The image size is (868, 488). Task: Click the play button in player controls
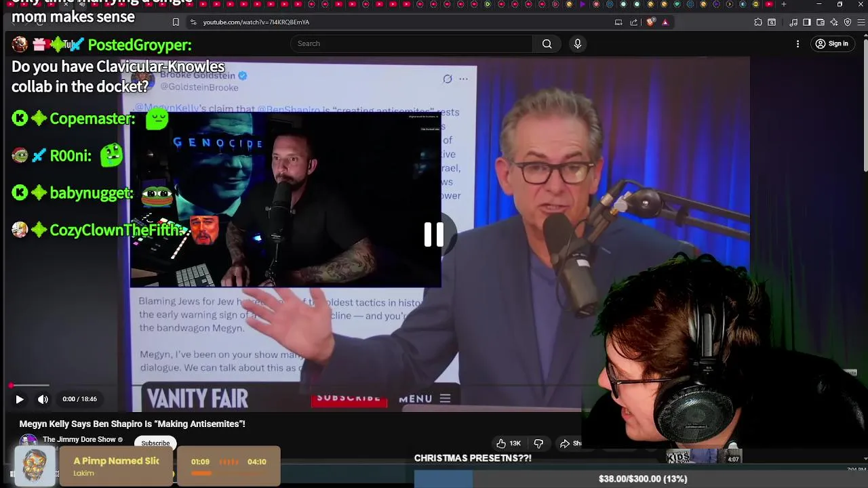tap(19, 399)
